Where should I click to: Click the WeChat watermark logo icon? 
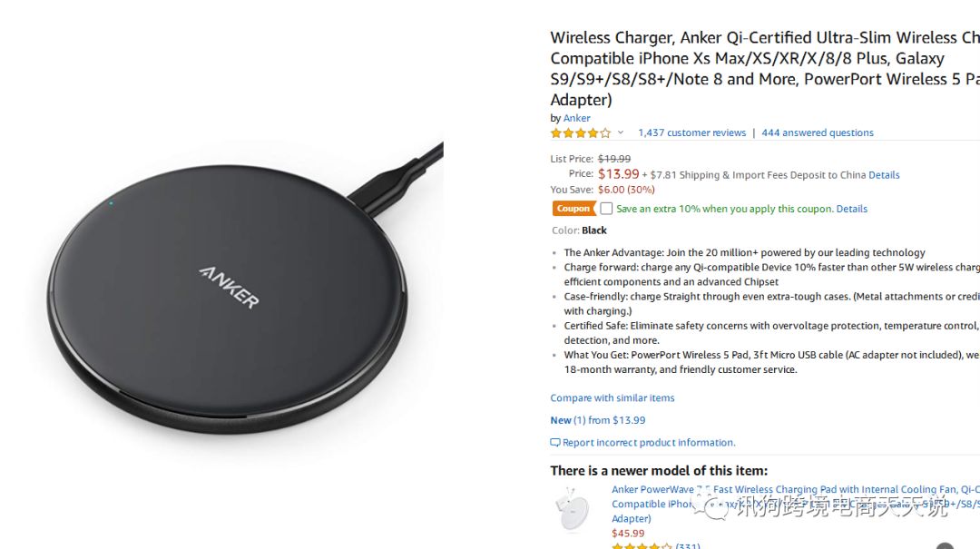714,508
